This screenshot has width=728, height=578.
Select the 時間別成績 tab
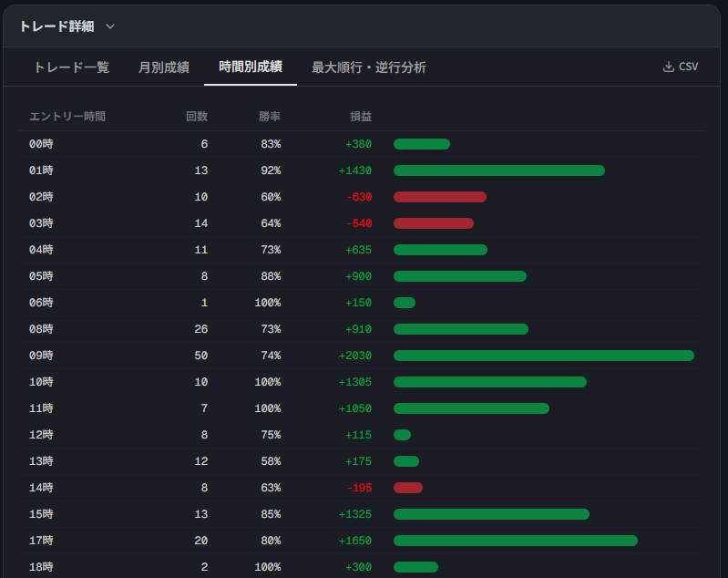(x=251, y=67)
